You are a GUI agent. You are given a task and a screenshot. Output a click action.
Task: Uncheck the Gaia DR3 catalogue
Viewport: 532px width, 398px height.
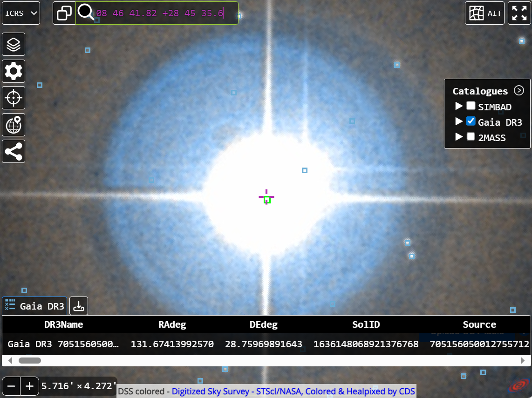tap(471, 121)
